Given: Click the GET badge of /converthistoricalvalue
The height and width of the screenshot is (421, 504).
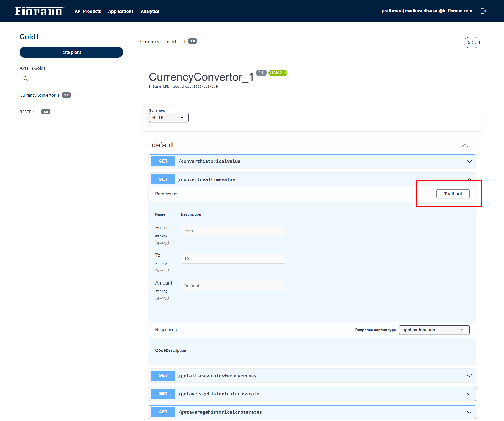Looking at the screenshot, I should (x=163, y=161).
